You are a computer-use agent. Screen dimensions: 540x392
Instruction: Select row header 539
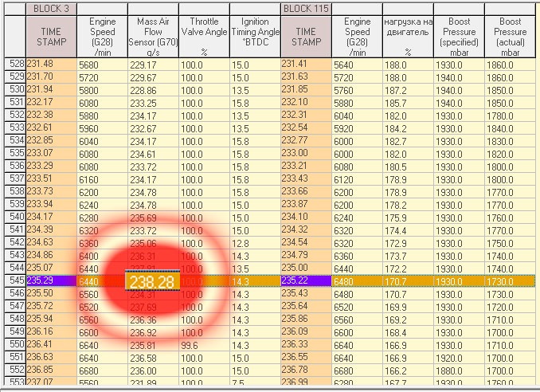[15, 205]
